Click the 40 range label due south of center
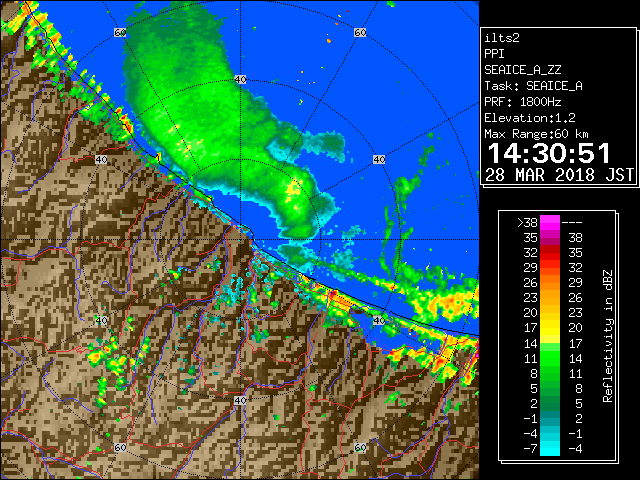Image resolution: width=640 pixels, height=480 pixels. (x=240, y=400)
